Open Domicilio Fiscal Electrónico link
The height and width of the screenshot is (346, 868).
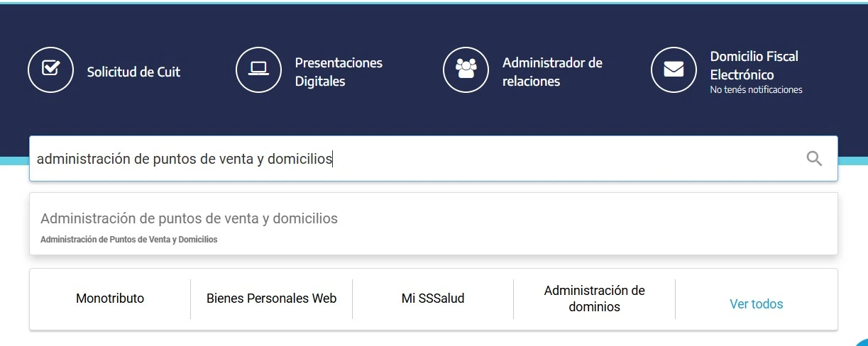click(754, 65)
